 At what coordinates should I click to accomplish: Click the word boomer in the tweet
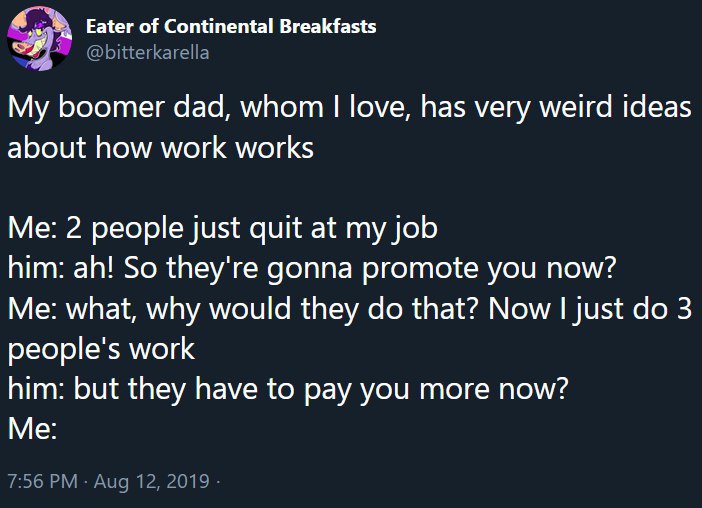[111, 108]
